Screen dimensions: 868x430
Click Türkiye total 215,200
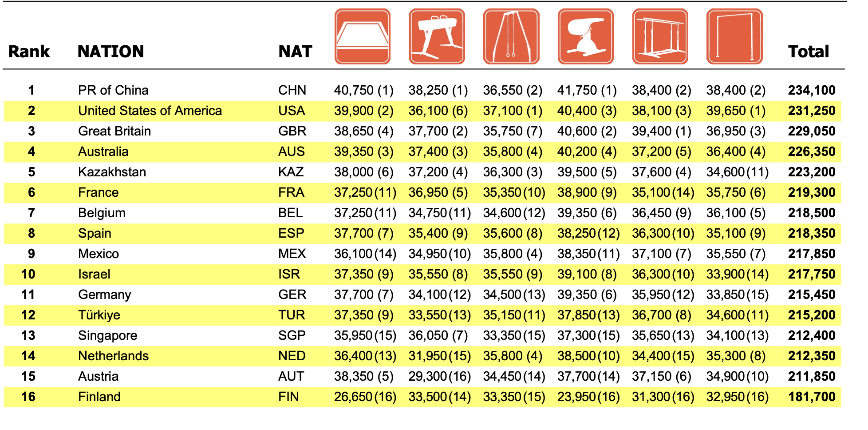coord(812,315)
